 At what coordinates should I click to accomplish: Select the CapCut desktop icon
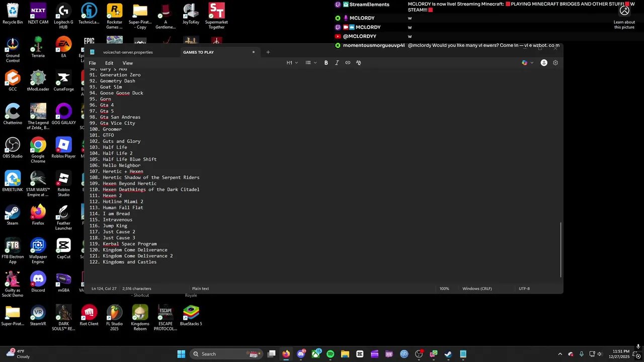coord(63,248)
